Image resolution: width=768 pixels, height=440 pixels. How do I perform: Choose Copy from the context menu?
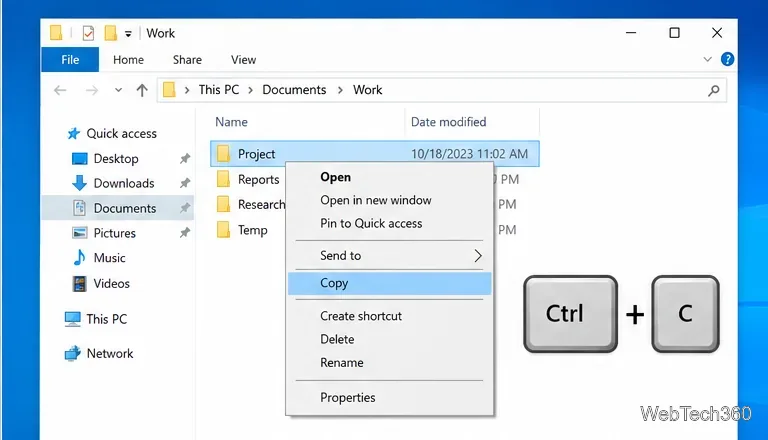389,284
